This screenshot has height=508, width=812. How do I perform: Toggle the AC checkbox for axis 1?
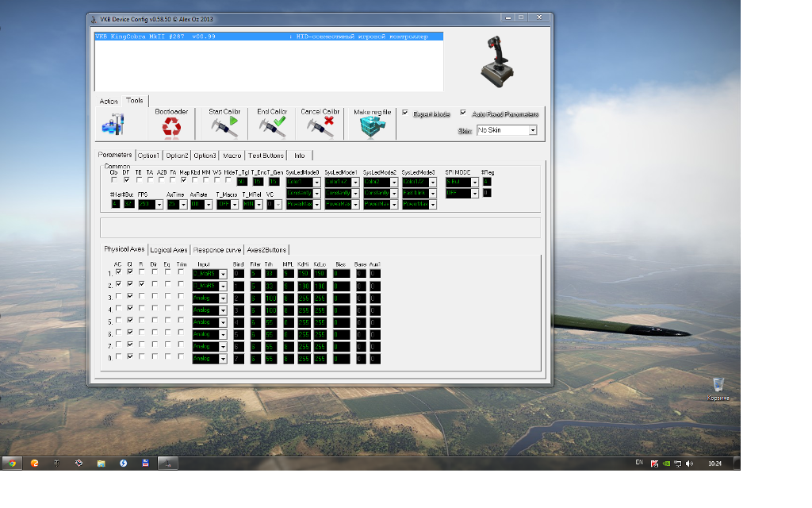[x=118, y=272]
